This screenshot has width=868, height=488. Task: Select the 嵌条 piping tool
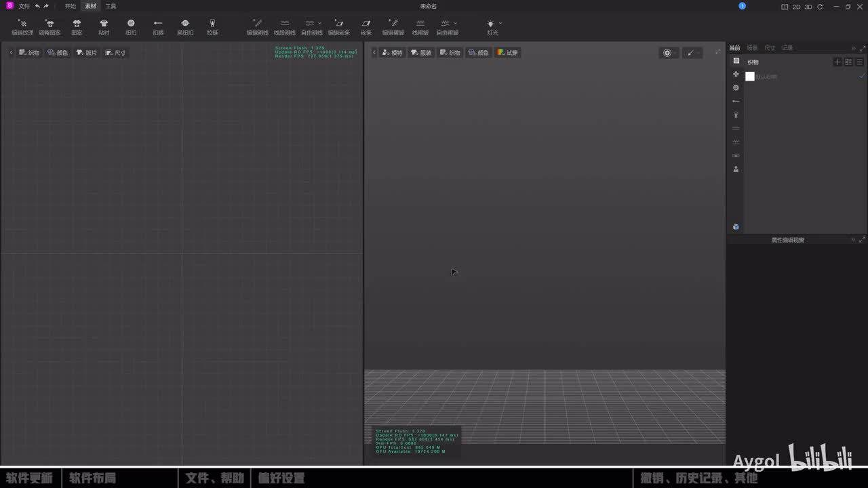point(366,27)
